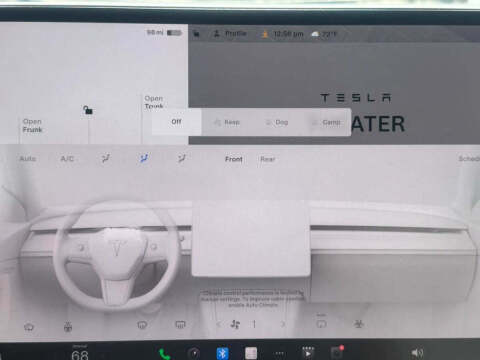Open the frunk via Open Frunk
Image resolution: width=480 pixels, height=360 pixels.
point(32,125)
